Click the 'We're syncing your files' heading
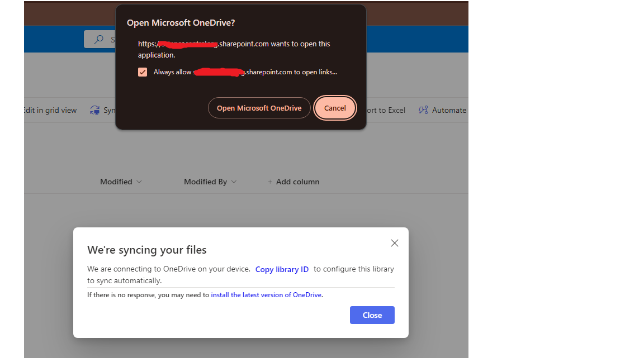Image resolution: width=644 pixels, height=362 pixels. tap(146, 250)
